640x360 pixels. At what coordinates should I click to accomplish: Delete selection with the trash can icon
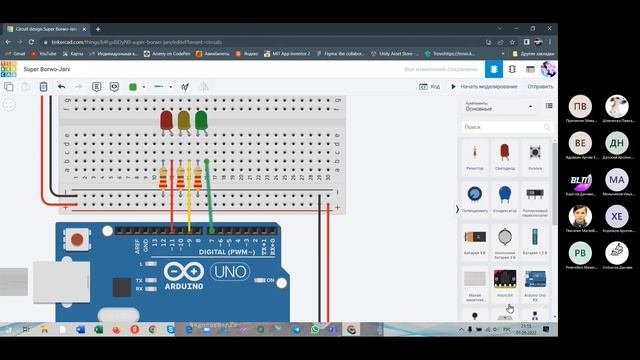pos(43,87)
